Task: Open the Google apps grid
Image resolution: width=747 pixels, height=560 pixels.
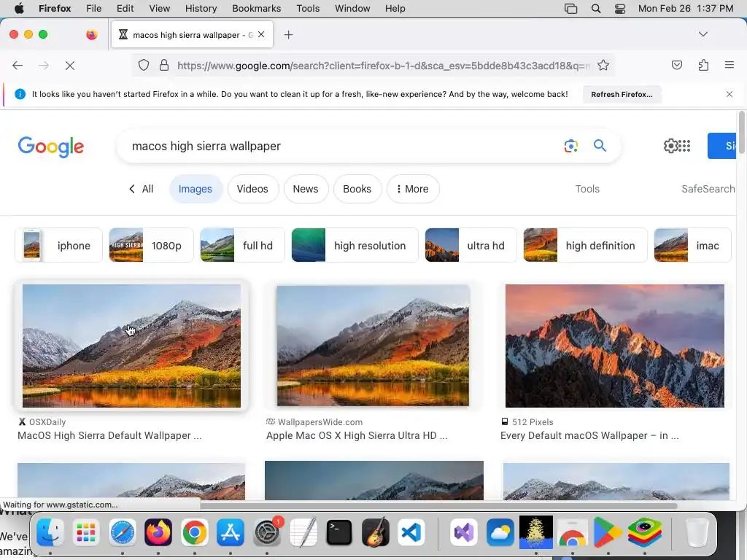Action: [x=684, y=146]
